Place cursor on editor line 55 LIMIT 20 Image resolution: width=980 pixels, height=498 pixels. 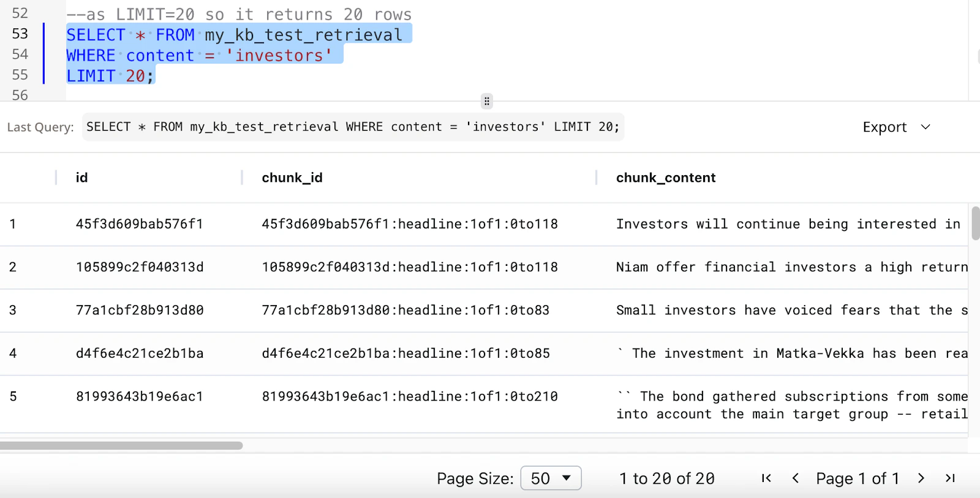coord(110,76)
